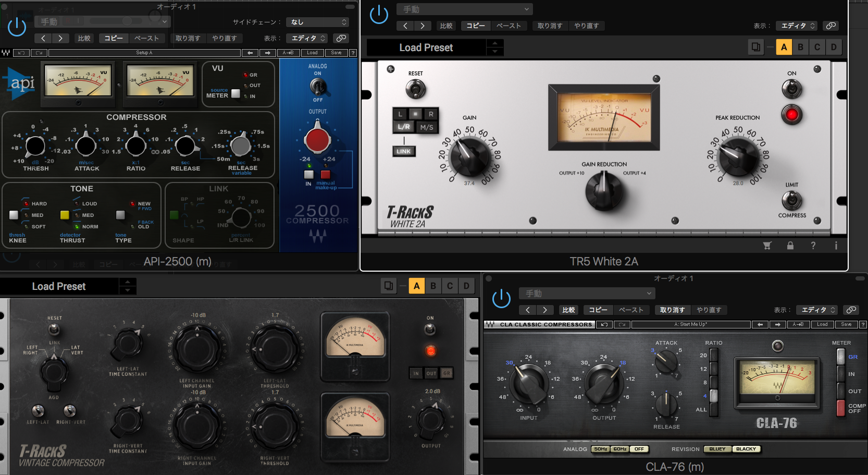Open White 2A エディタ view dropdown
868x475 pixels.
pos(798,26)
